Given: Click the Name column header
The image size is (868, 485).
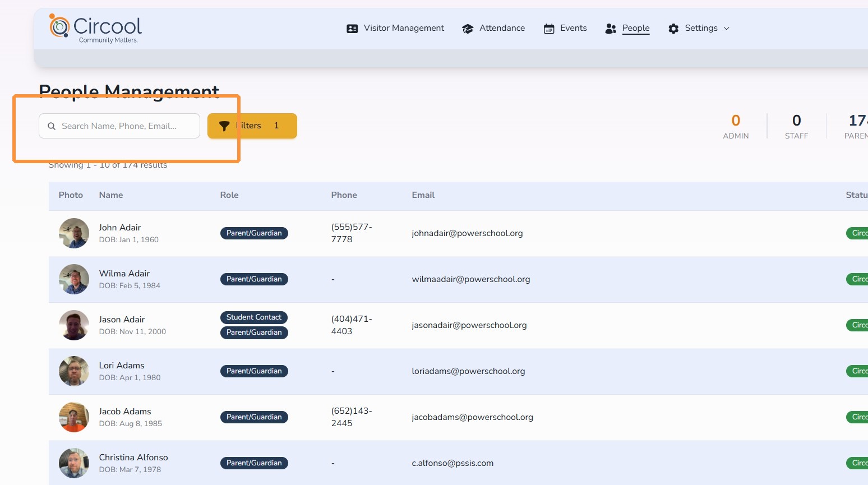Looking at the screenshot, I should pos(111,195).
